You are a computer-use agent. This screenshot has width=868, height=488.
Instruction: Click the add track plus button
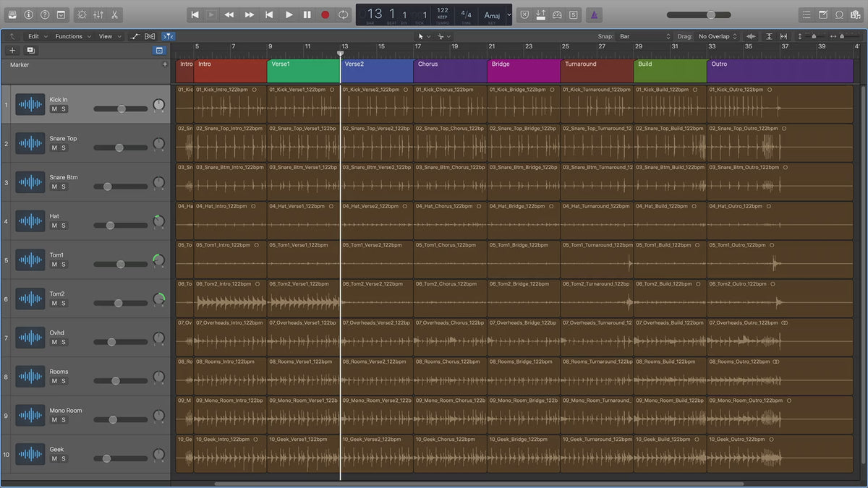tap(12, 51)
